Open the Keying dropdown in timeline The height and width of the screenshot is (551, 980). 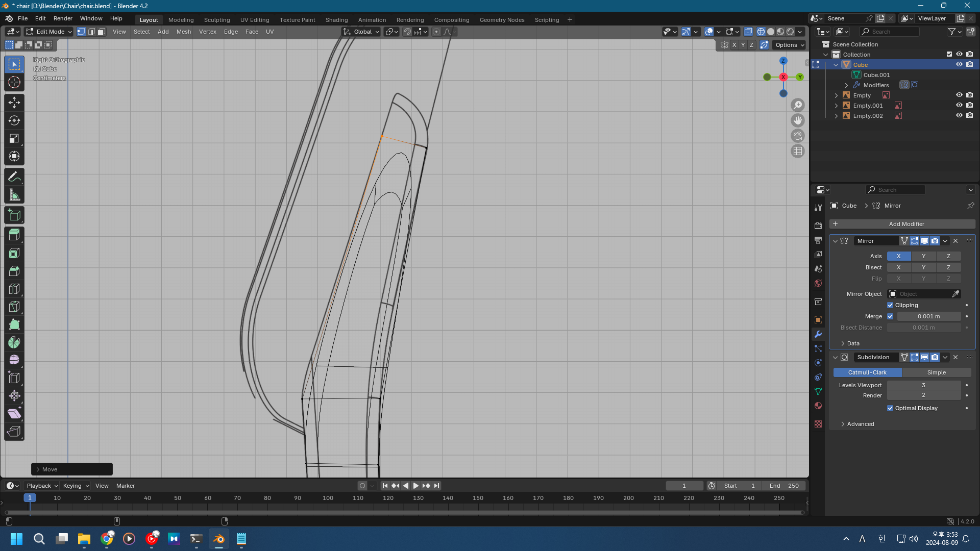pyautogui.click(x=76, y=486)
